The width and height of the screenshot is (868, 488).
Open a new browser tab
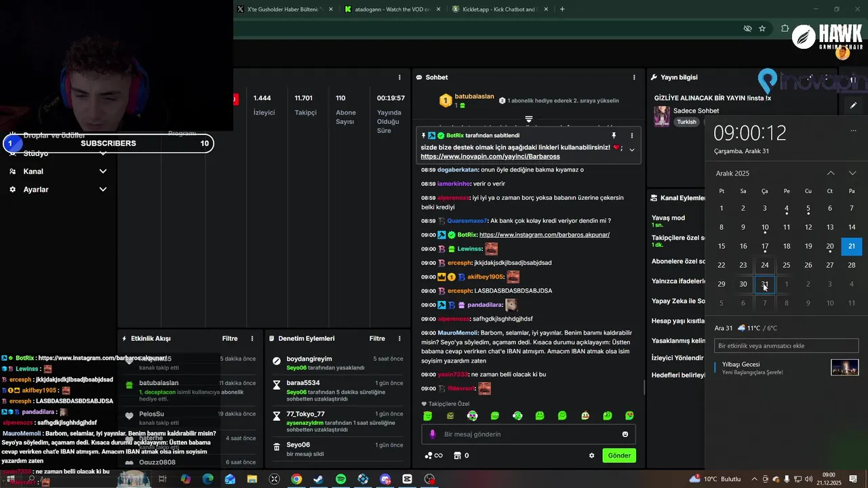click(562, 9)
